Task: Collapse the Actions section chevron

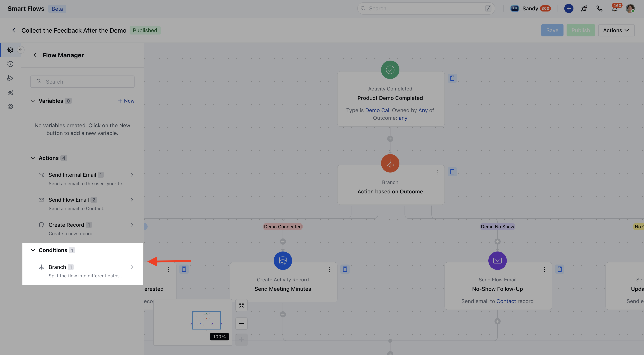Action: click(33, 158)
